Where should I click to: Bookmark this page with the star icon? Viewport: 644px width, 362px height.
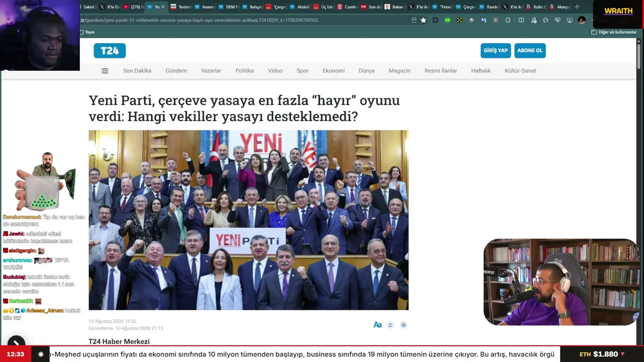pos(423,20)
